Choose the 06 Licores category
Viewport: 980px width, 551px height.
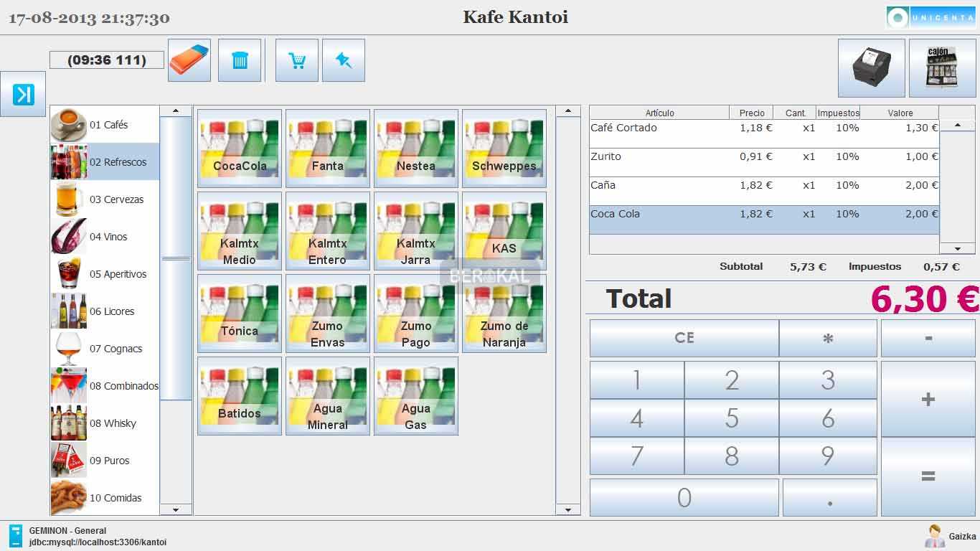105,311
